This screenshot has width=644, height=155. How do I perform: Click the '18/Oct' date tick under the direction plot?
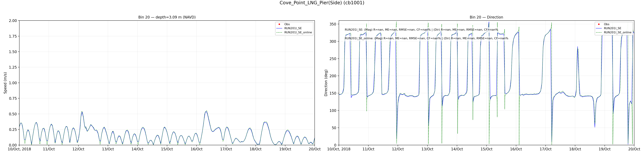[x=575, y=149]
